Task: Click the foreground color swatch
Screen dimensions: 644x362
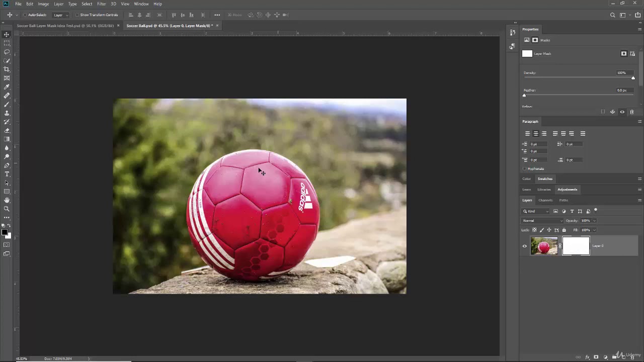Action: pyautogui.click(x=5, y=232)
